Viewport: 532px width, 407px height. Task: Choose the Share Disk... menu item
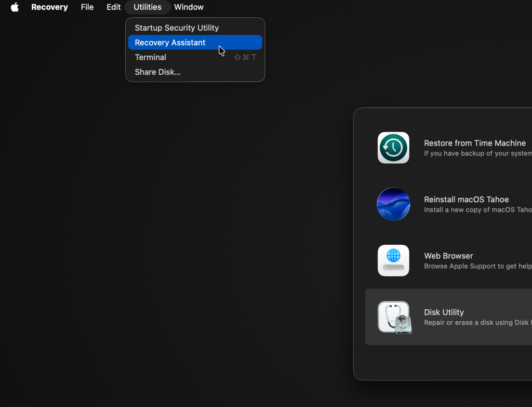coord(157,72)
